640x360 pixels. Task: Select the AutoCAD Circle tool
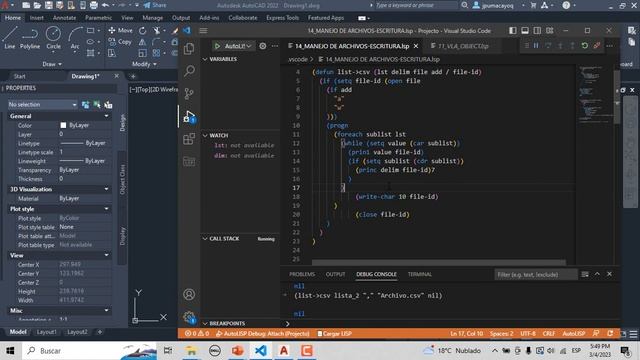click(x=53, y=38)
